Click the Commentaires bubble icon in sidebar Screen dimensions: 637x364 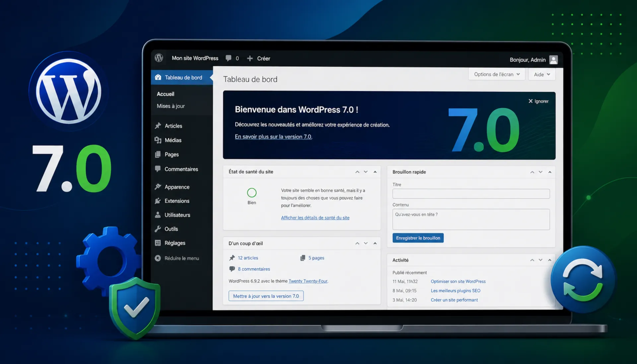point(158,169)
